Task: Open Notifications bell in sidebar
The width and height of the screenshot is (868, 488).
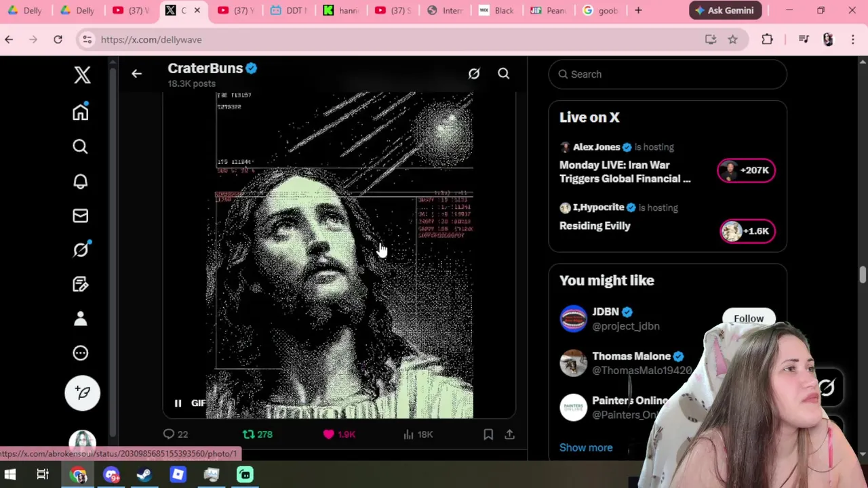Action: 81,181
